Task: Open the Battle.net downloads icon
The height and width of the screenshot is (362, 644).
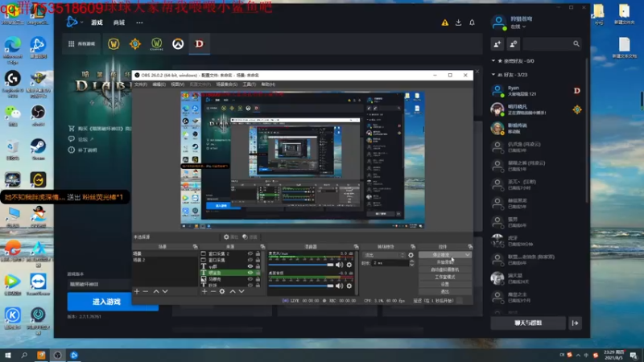Action: [458, 23]
